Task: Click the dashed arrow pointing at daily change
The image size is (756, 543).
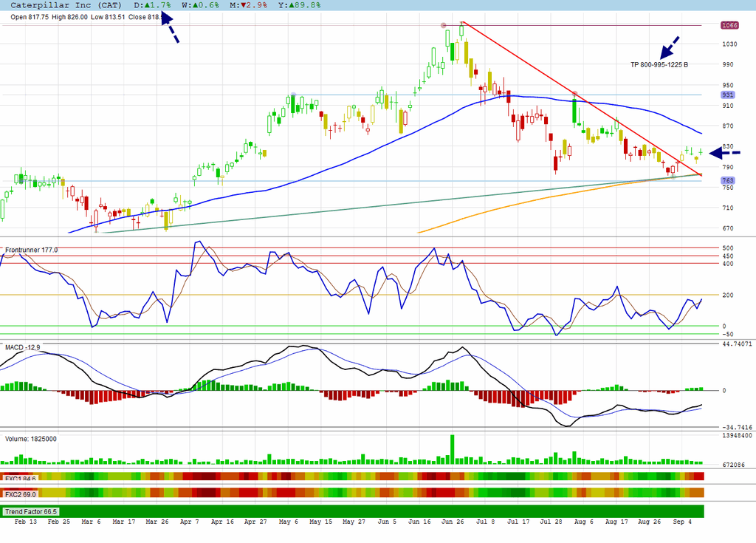Action: tap(170, 28)
